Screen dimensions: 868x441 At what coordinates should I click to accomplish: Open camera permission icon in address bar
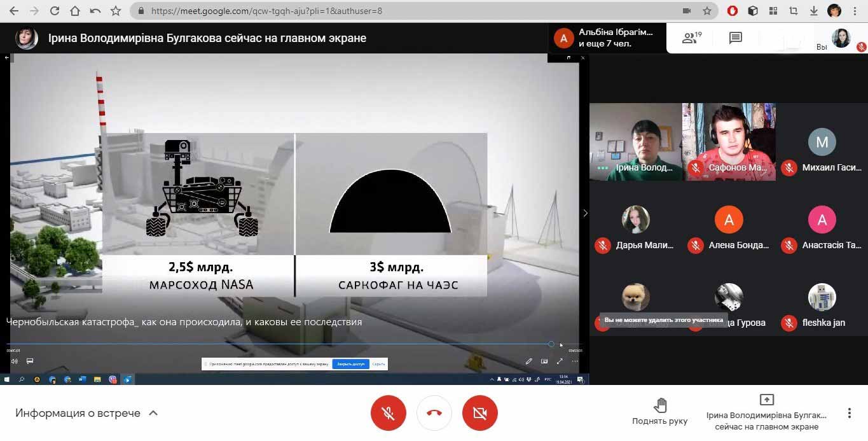pos(687,11)
